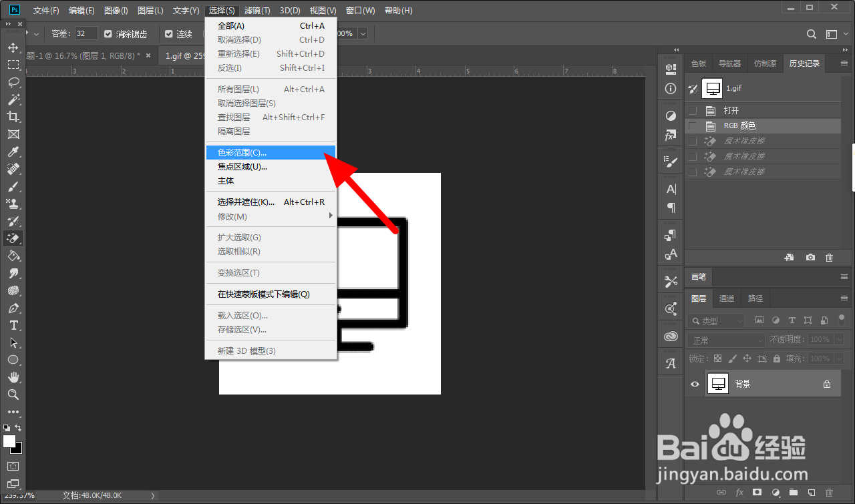Click the search icon in options bar

812,34
